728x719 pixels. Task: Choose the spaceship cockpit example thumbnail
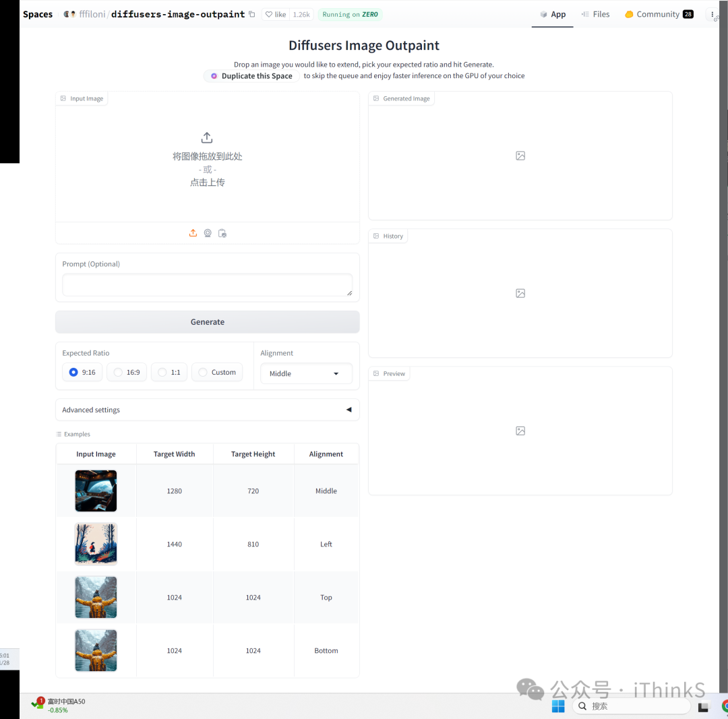pos(96,491)
